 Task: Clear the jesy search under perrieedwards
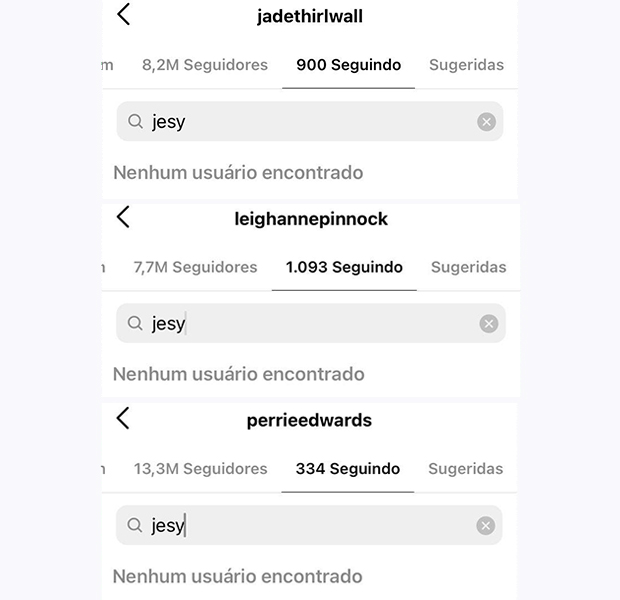[x=486, y=526]
